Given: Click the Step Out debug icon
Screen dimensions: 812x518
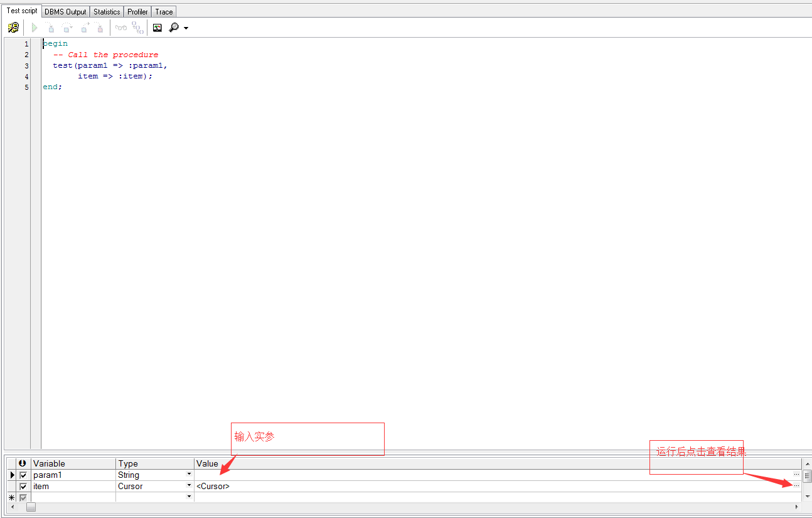Looking at the screenshot, I should (83, 28).
